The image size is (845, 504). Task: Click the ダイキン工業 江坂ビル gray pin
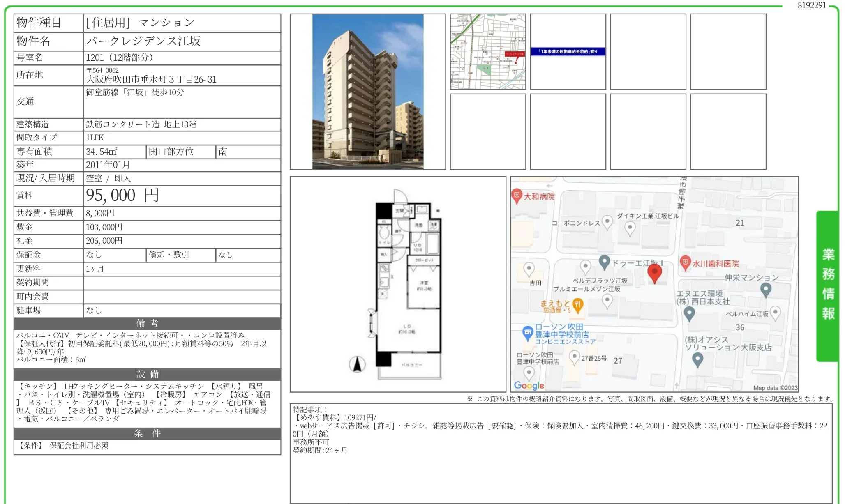pos(630,228)
